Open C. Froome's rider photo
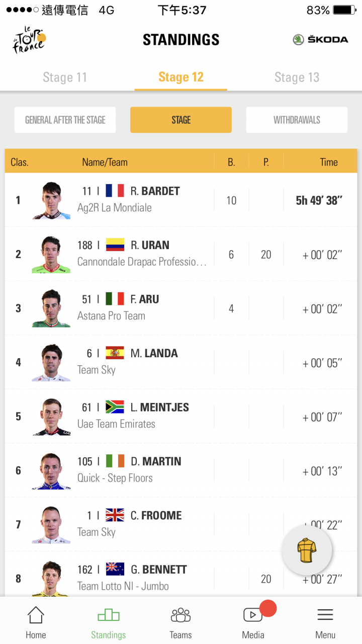The height and width of the screenshot is (644, 362). (51, 525)
